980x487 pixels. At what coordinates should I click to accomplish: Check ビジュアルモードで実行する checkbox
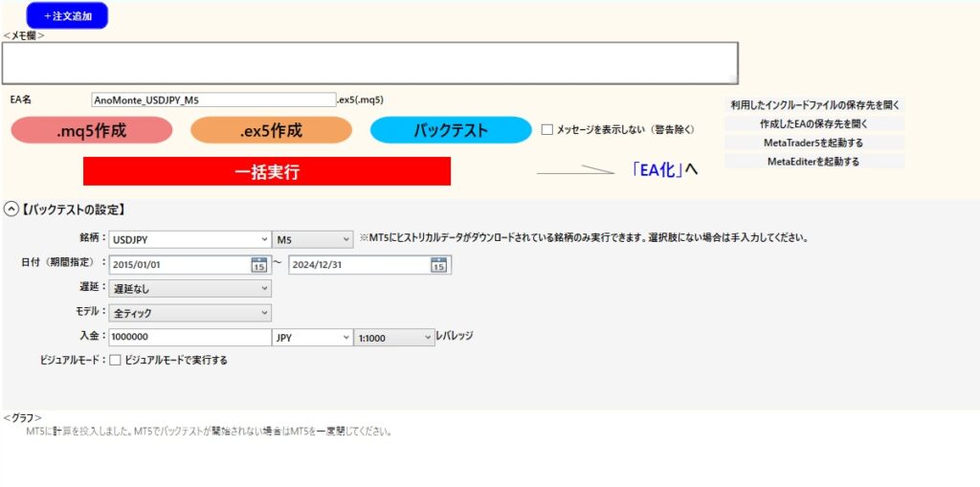coord(116,361)
